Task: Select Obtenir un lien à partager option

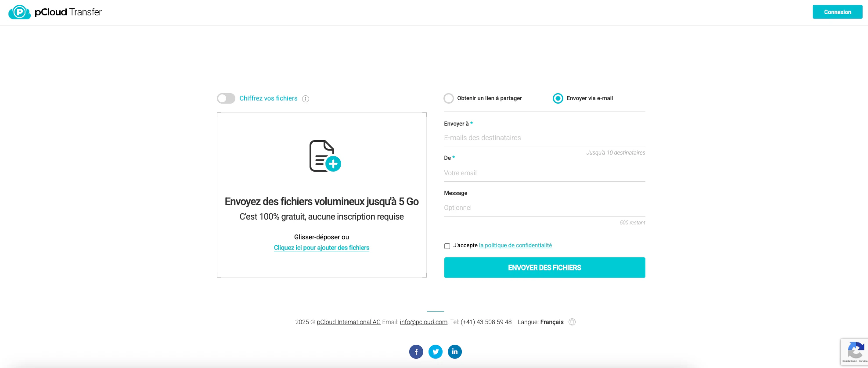Action: pyautogui.click(x=449, y=98)
